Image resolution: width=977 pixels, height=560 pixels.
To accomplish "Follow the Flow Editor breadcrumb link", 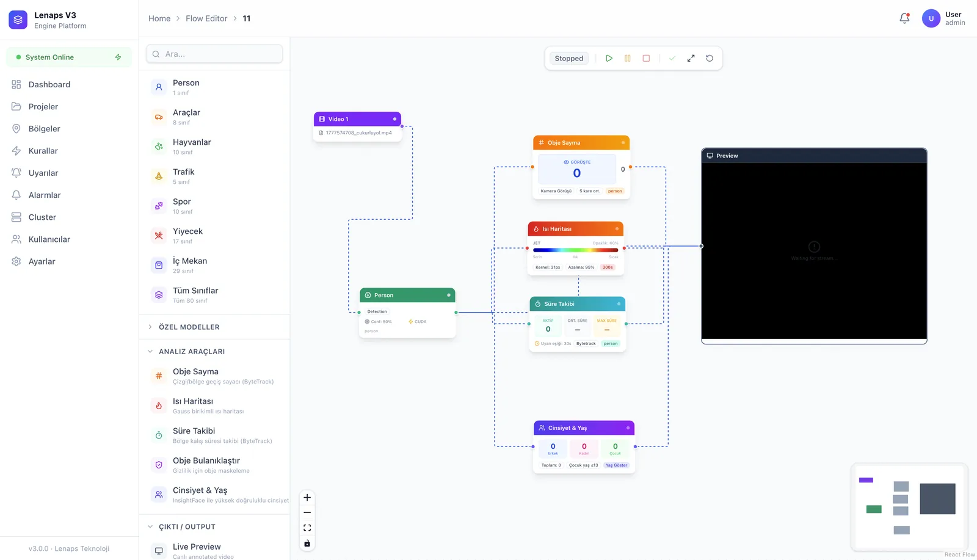I will (206, 18).
